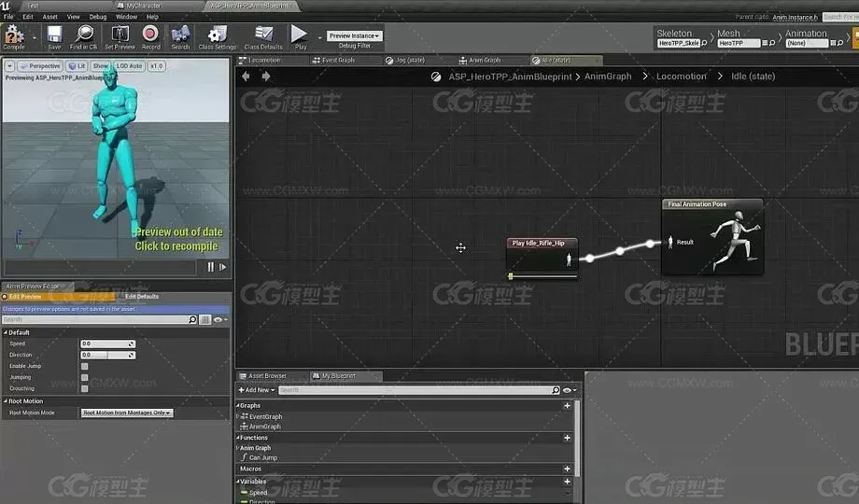Open the viewport options arrow menu

pos(10,66)
